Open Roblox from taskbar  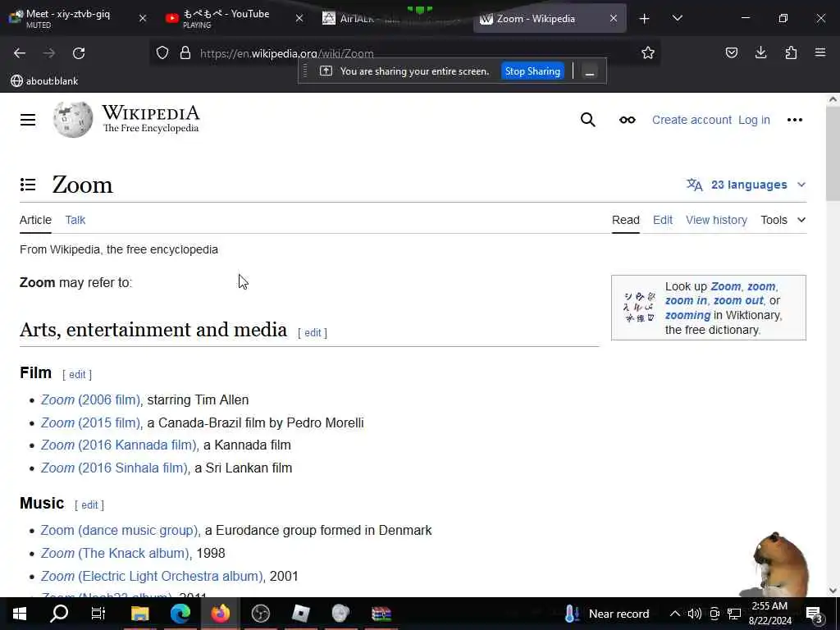pos(300,614)
